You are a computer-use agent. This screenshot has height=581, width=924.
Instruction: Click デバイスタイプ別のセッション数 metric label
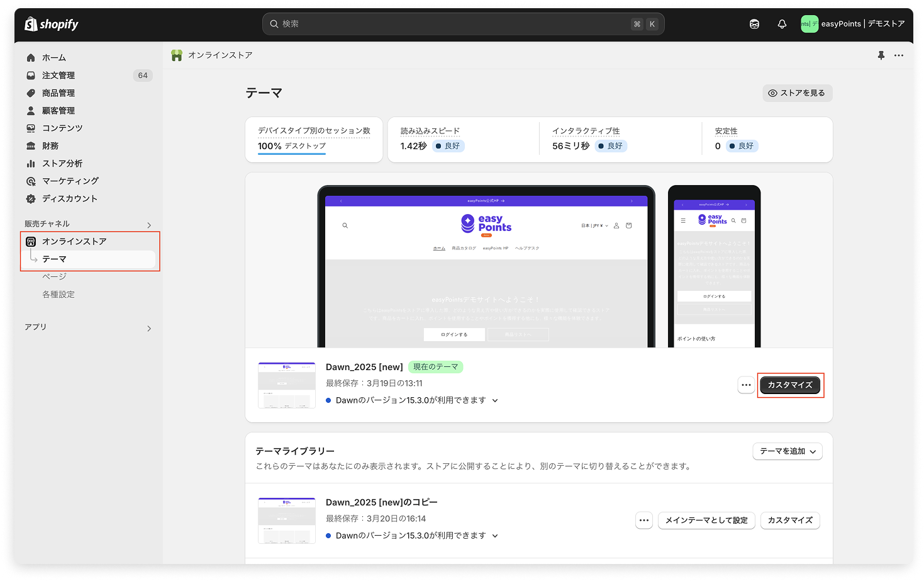pyautogui.click(x=314, y=131)
